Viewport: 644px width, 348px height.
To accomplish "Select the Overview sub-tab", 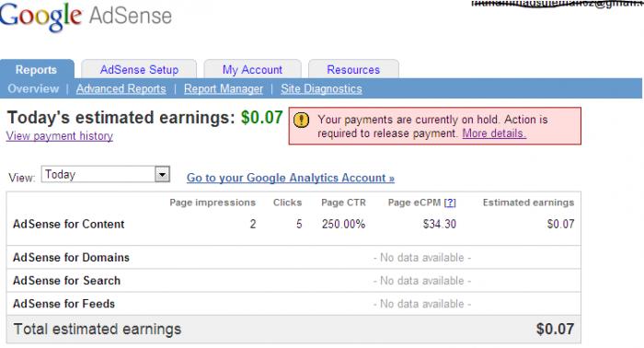I will [x=33, y=88].
